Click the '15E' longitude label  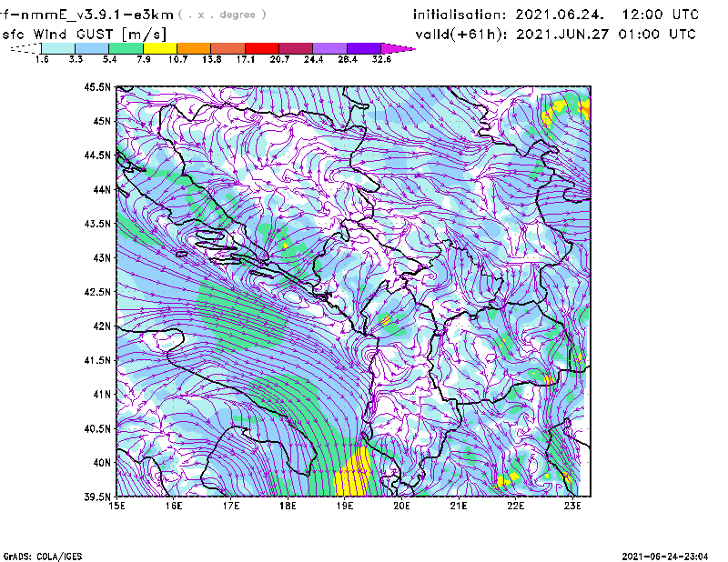(x=116, y=506)
